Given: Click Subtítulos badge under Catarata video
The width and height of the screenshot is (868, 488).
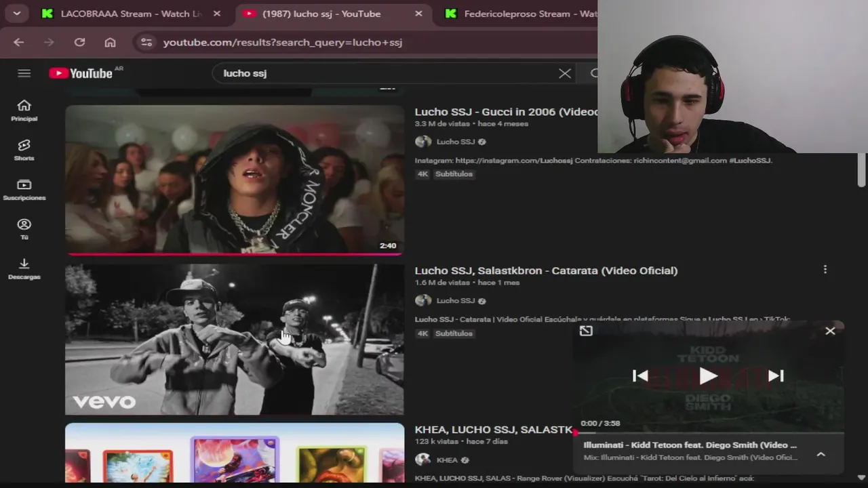Looking at the screenshot, I should pos(454,333).
